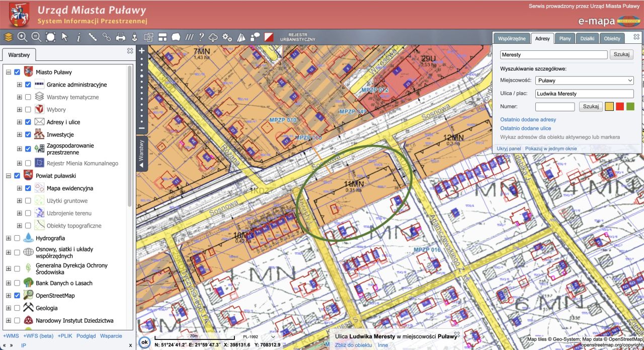This screenshot has height=350, width=644.
Task: Click the cloud download icon
Action: coord(213,37)
